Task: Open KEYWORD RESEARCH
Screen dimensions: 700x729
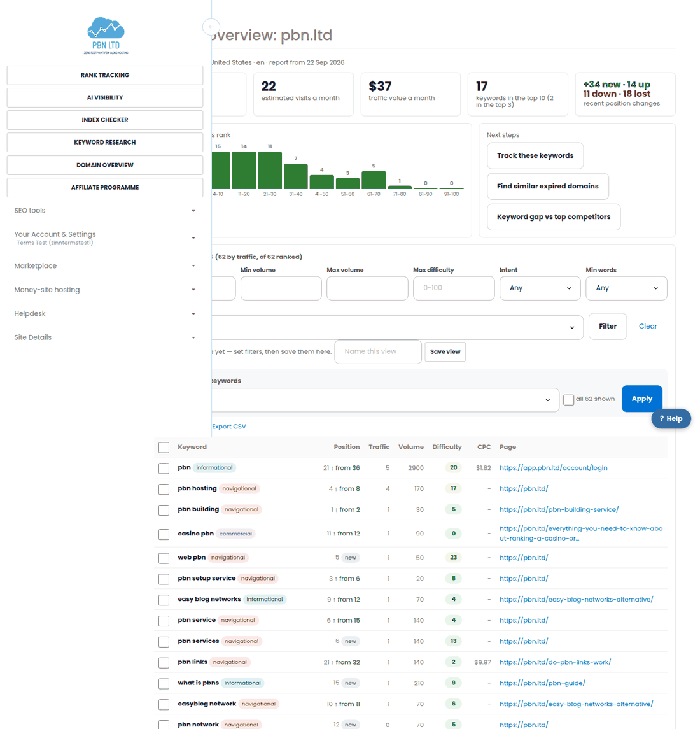Action: point(105,142)
